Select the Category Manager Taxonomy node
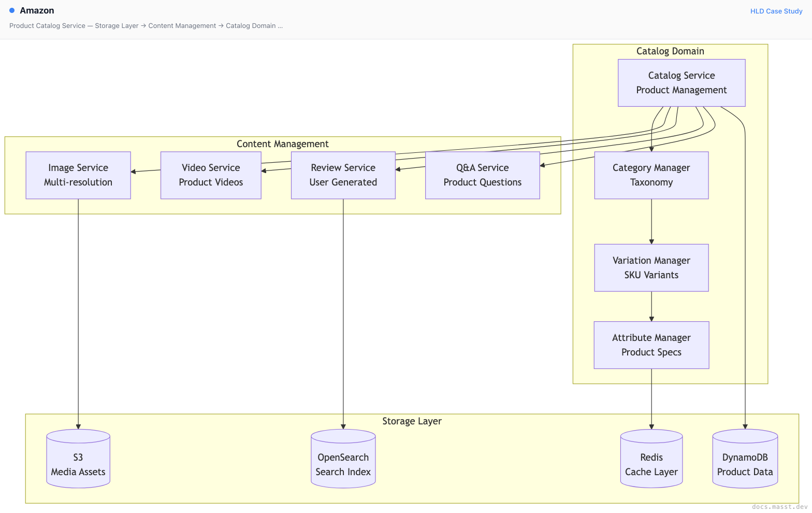The width and height of the screenshot is (812, 513). pos(651,175)
